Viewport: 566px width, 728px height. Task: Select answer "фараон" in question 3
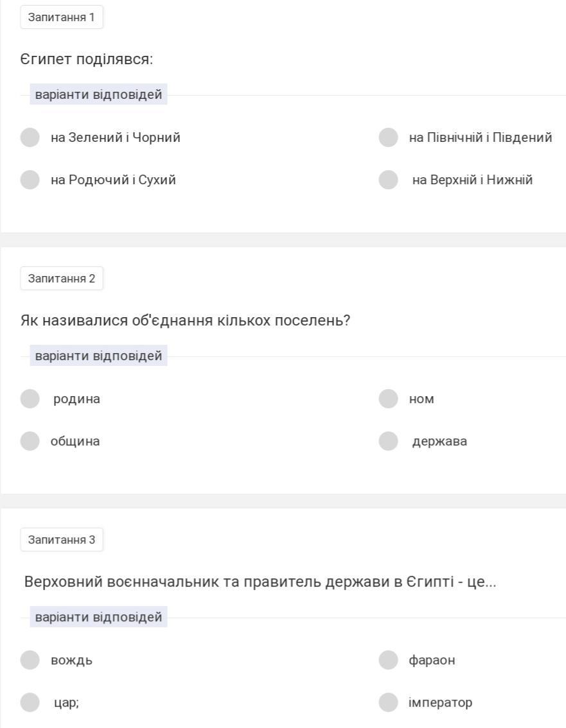coord(388,660)
